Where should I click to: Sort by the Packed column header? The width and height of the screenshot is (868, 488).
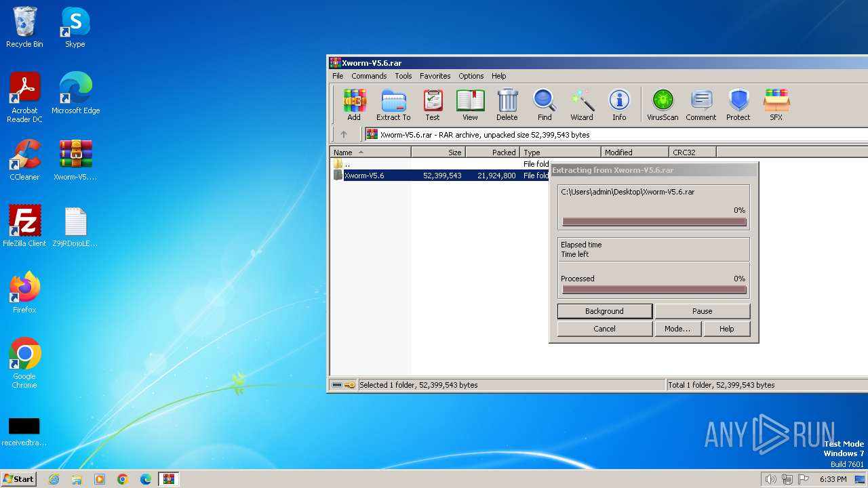[493, 152]
